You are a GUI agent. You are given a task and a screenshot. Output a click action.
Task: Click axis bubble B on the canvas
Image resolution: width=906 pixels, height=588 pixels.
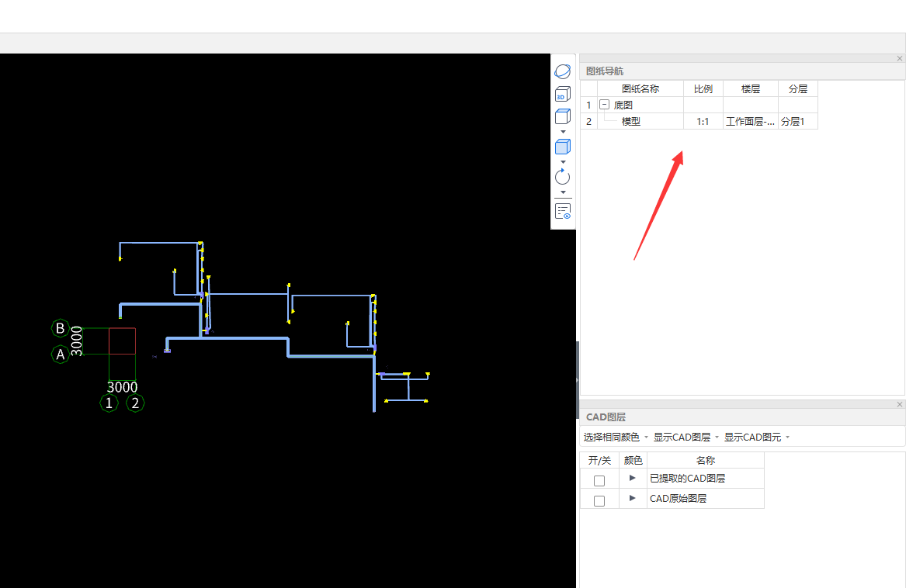pyautogui.click(x=60, y=328)
